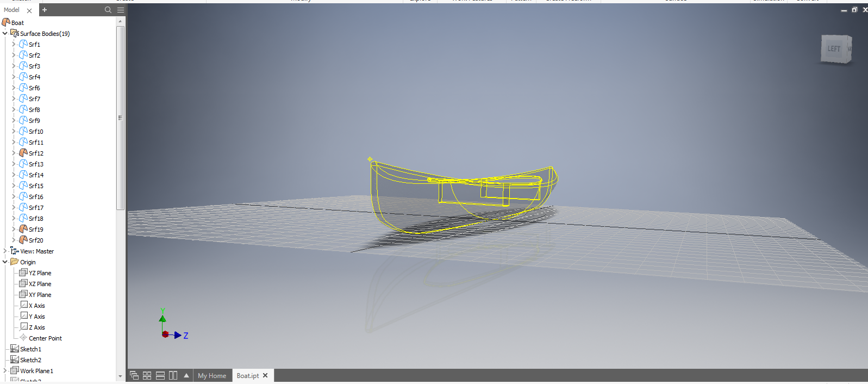Select the X Axis icon
868x384 pixels.
(24, 305)
